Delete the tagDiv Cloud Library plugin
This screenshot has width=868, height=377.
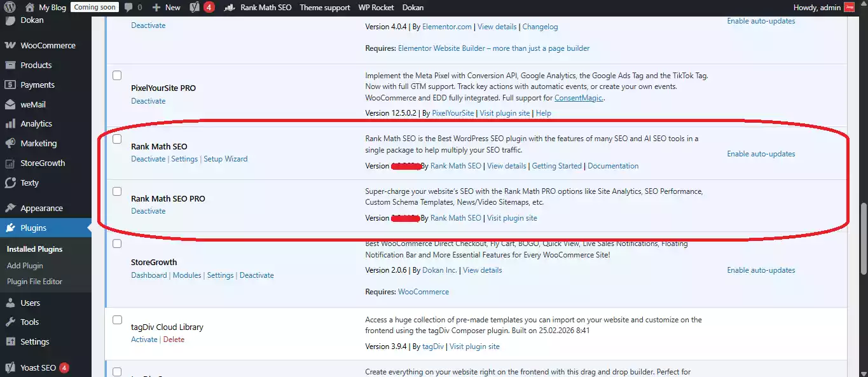point(174,339)
